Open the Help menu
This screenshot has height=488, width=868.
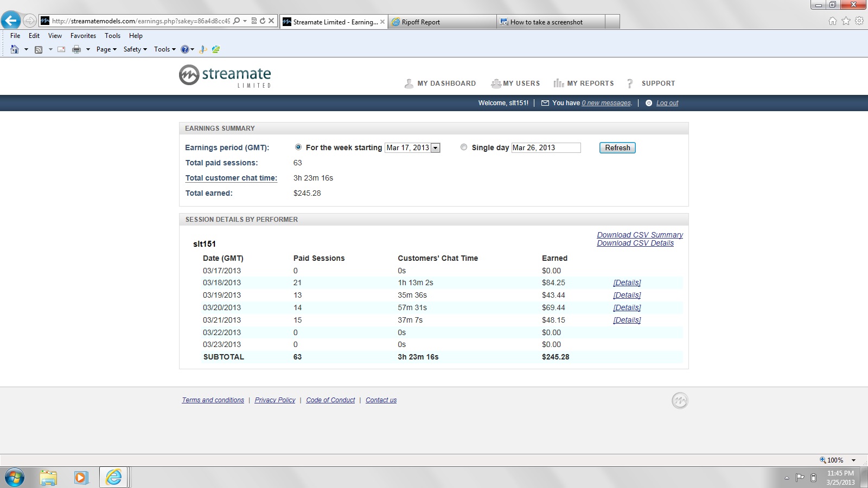point(136,36)
